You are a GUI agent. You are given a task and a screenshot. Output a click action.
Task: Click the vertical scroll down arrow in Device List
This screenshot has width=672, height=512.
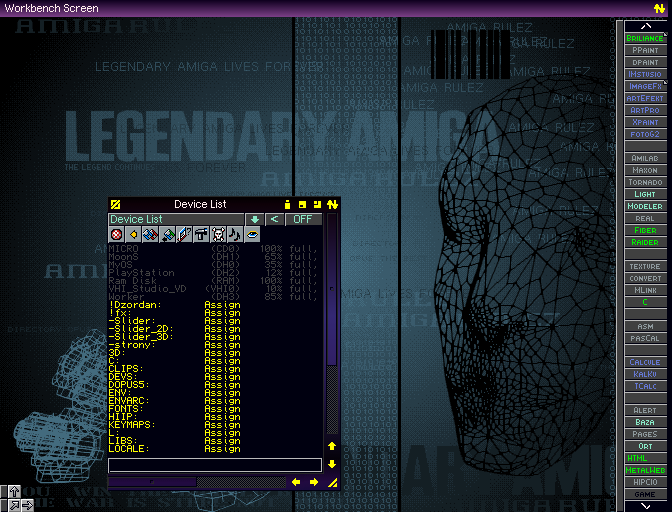click(332, 464)
